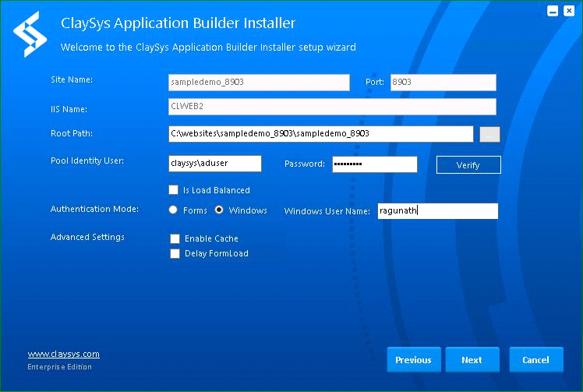Click the Site Name input field
Image resolution: width=583 pixels, height=392 pixels.
point(259,82)
